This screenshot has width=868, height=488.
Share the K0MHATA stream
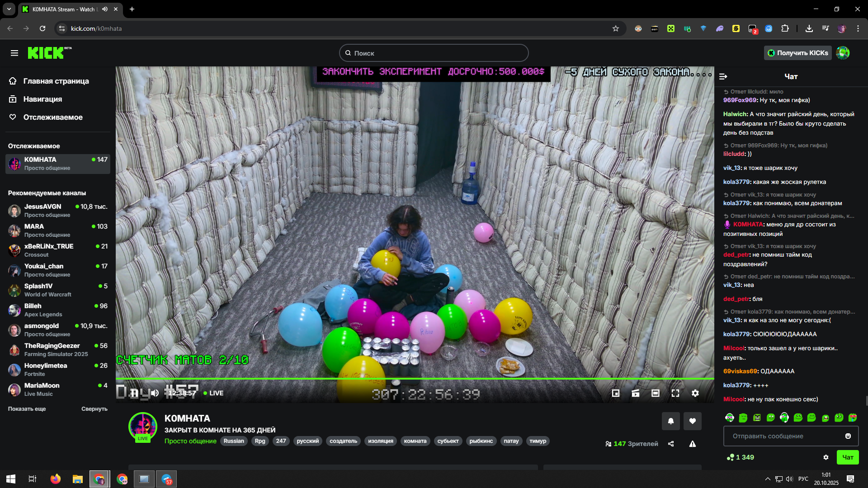point(671,444)
